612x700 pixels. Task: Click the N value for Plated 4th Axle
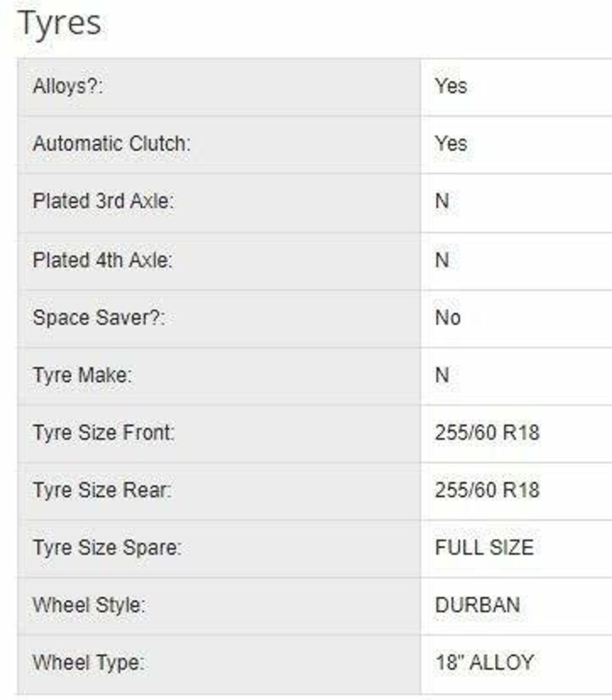[442, 260]
